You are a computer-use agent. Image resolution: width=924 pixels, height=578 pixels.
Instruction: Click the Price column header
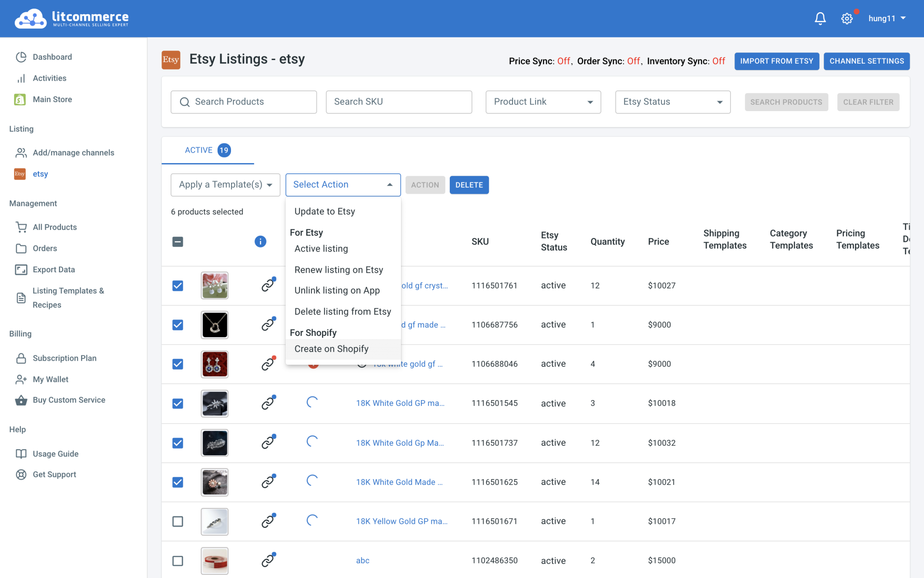658,242
